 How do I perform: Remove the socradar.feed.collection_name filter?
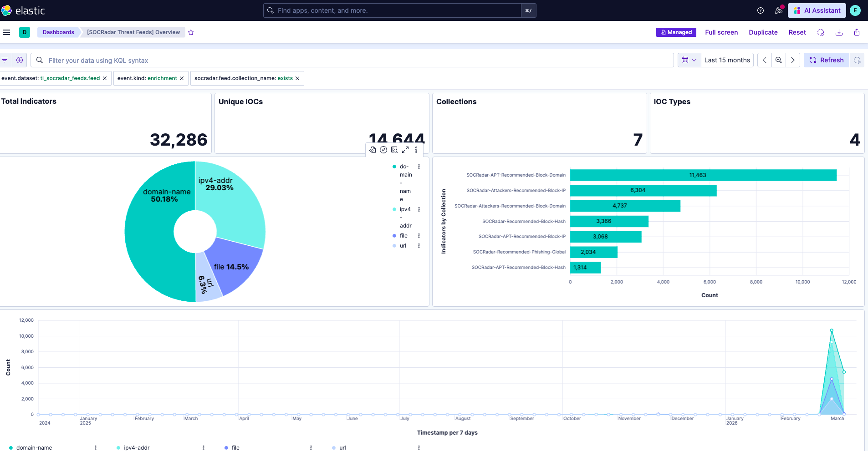pyautogui.click(x=297, y=78)
